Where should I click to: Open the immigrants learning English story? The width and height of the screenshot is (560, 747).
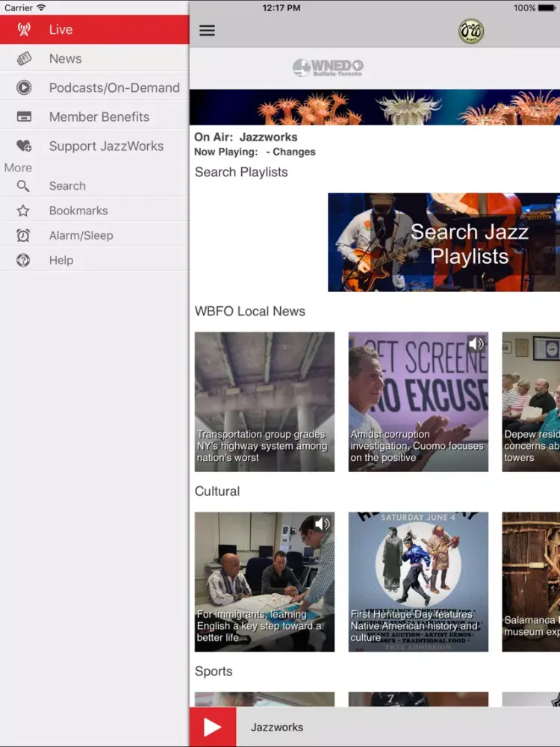[264, 582]
